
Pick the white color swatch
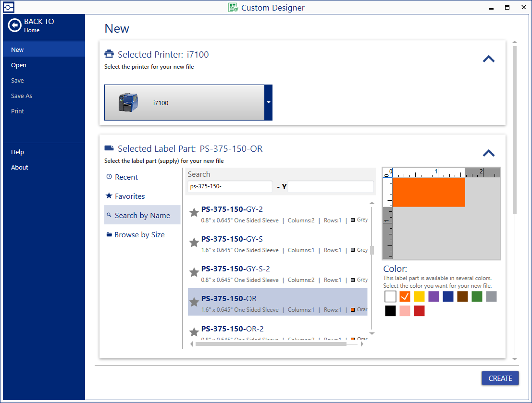tap(390, 296)
